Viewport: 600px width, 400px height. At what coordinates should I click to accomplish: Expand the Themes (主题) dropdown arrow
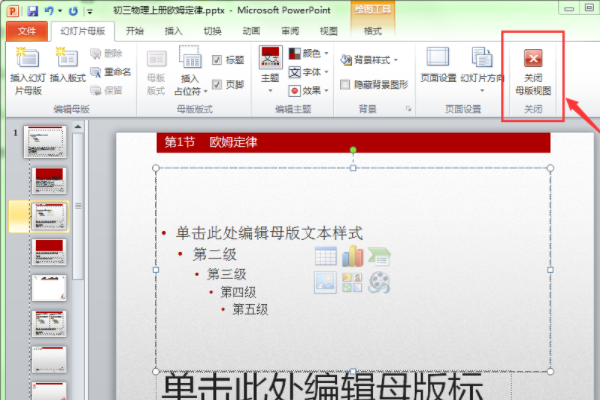[270, 91]
